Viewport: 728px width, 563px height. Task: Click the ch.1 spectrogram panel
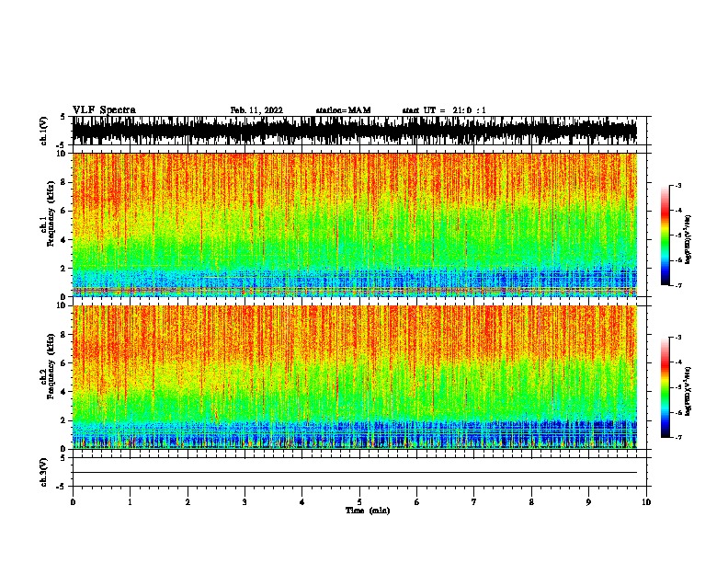pos(355,224)
